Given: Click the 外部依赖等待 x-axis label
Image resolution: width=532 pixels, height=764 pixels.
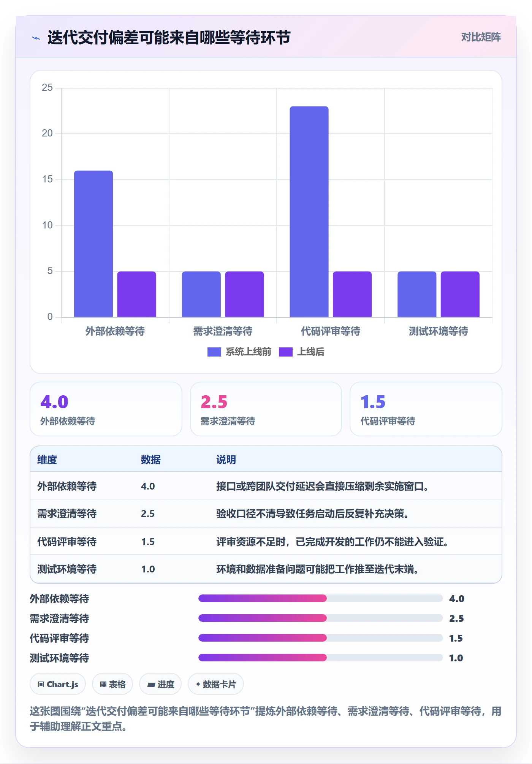Looking at the screenshot, I should click(x=115, y=331).
